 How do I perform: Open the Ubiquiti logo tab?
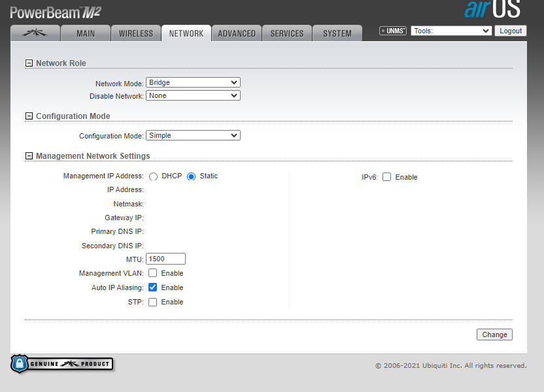point(35,33)
